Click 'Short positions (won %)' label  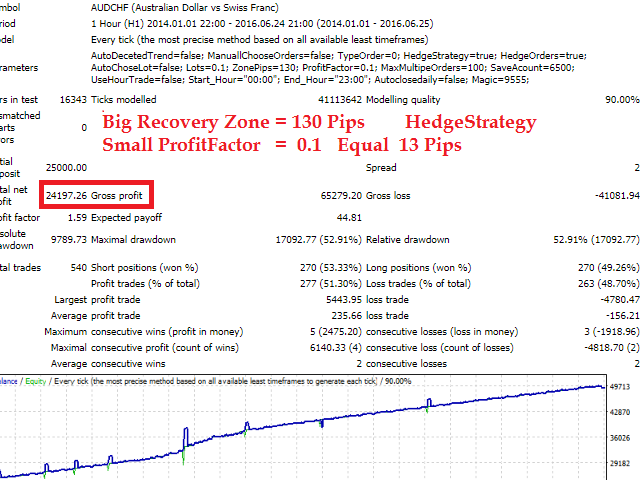[x=144, y=268]
